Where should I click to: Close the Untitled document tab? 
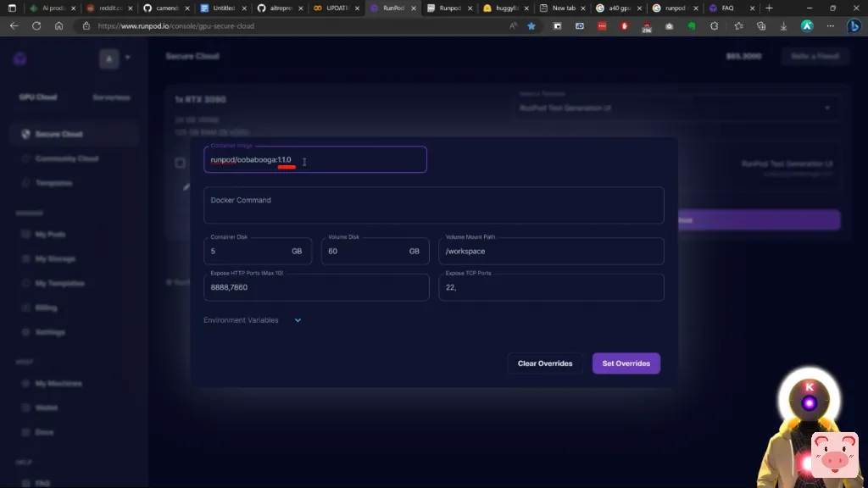[244, 8]
